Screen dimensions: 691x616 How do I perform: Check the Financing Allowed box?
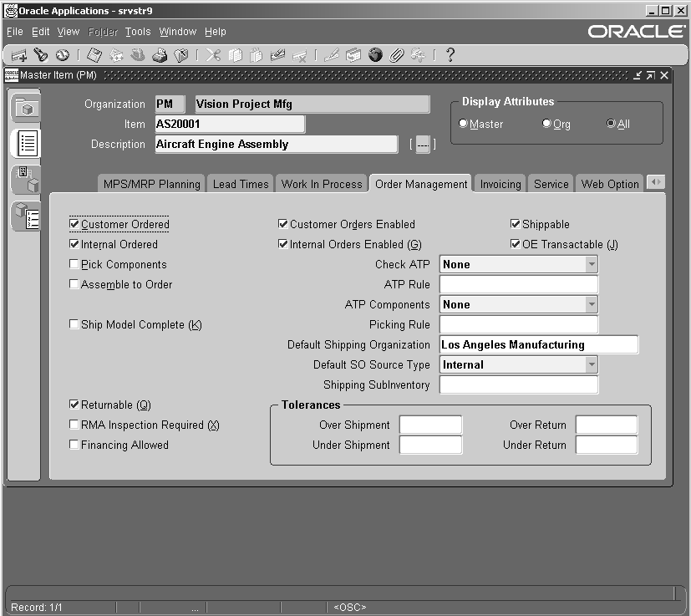(x=74, y=444)
